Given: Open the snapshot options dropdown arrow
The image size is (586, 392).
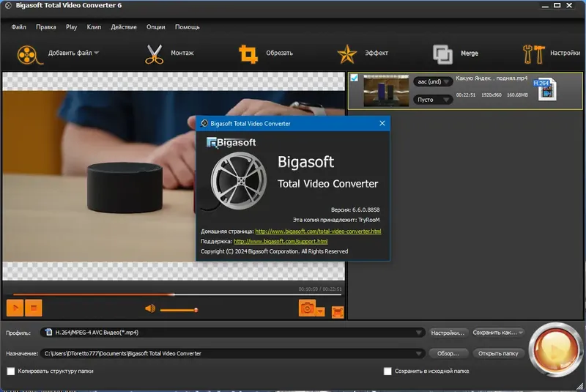Looking at the screenshot, I should coord(320,311).
